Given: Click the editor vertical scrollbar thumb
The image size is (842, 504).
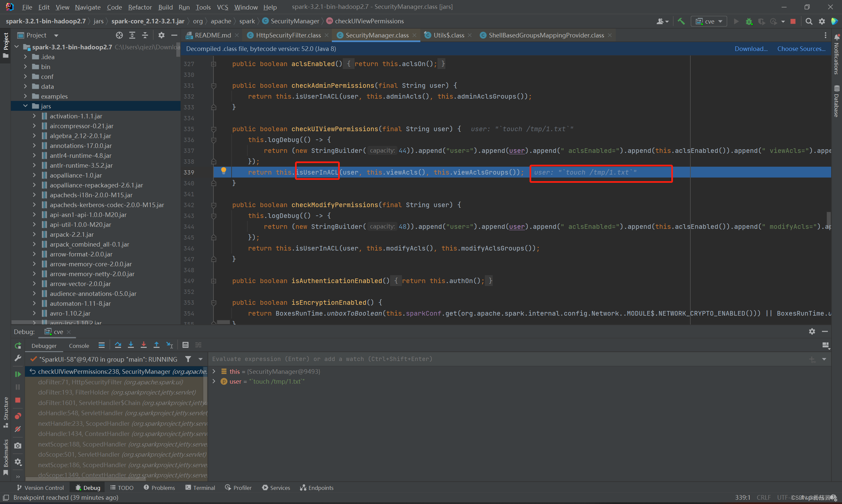Looking at the screenshot, I should [829, 218].
